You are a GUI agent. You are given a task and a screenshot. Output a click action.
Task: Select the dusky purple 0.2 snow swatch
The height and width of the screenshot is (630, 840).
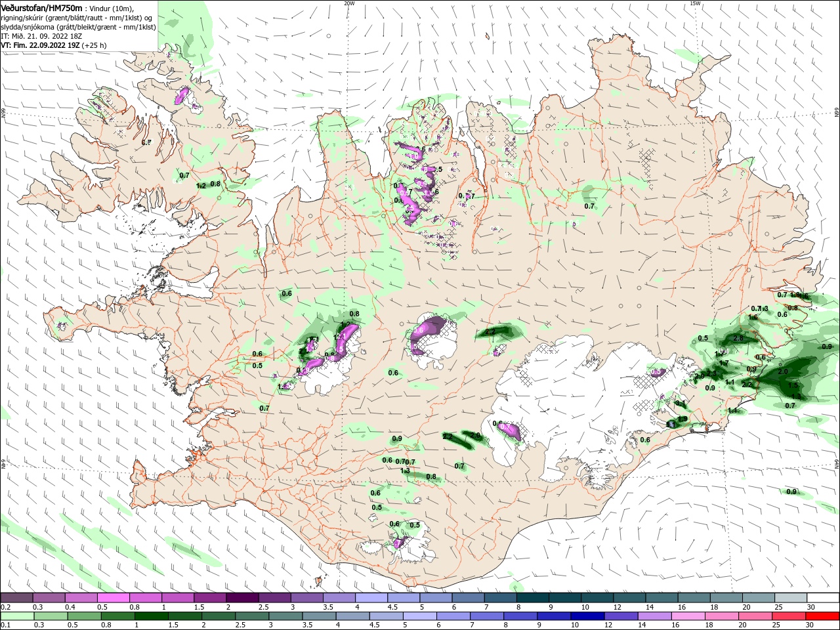click(x=17, y=598)
